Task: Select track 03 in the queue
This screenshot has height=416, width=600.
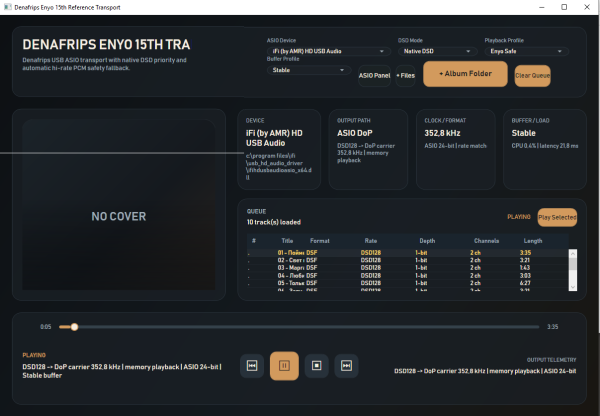Action: (408, 268)
